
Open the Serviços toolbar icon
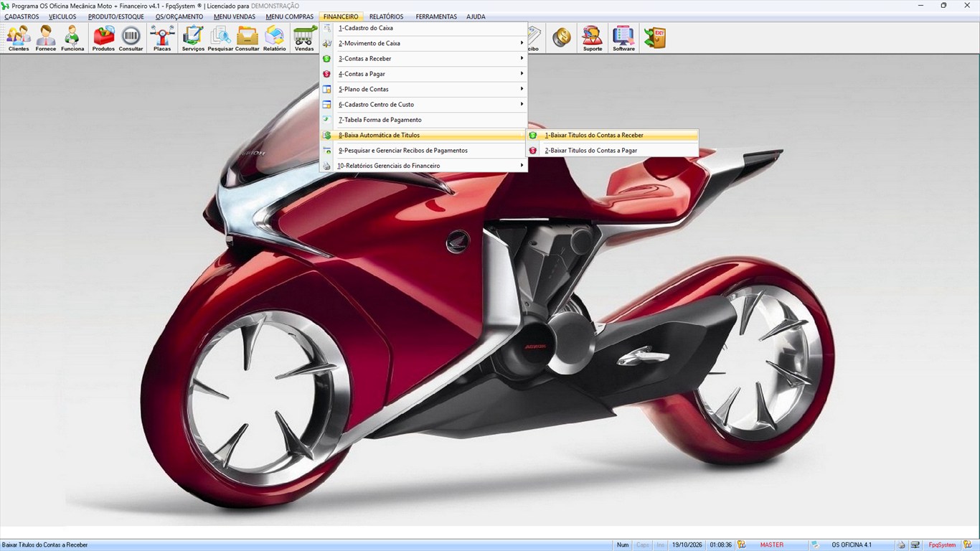193,38
